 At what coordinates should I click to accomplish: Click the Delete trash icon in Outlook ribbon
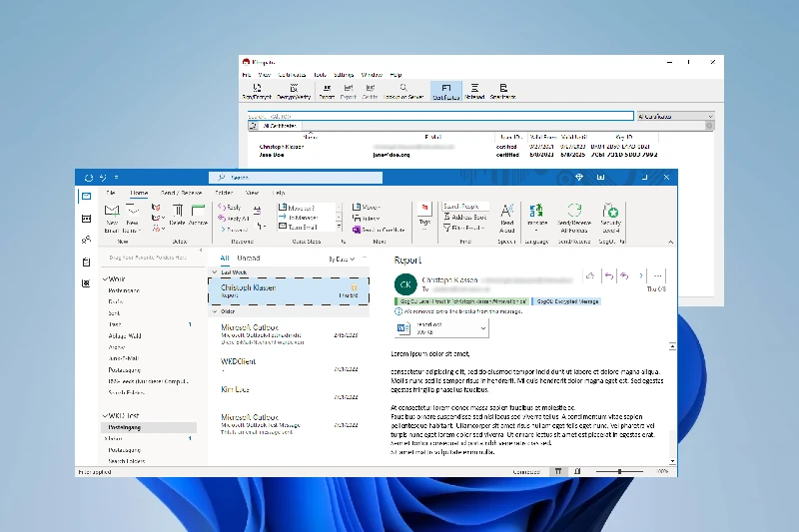pyautogui.click(x=178, y=211)
